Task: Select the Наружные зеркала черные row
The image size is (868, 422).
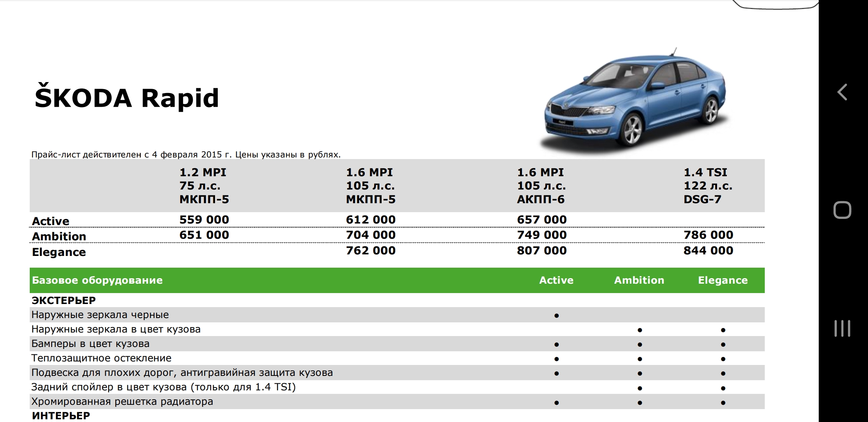Action: [x=397, y=315]
